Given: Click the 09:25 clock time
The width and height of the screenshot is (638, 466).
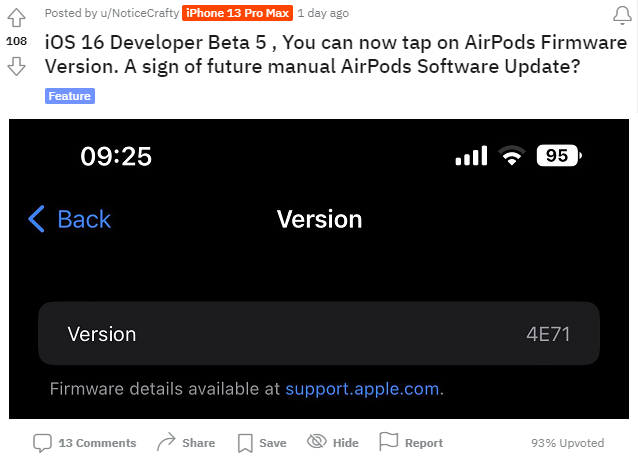Looking at the screenshot, I should pyautogui.click(x=116, y=156).
